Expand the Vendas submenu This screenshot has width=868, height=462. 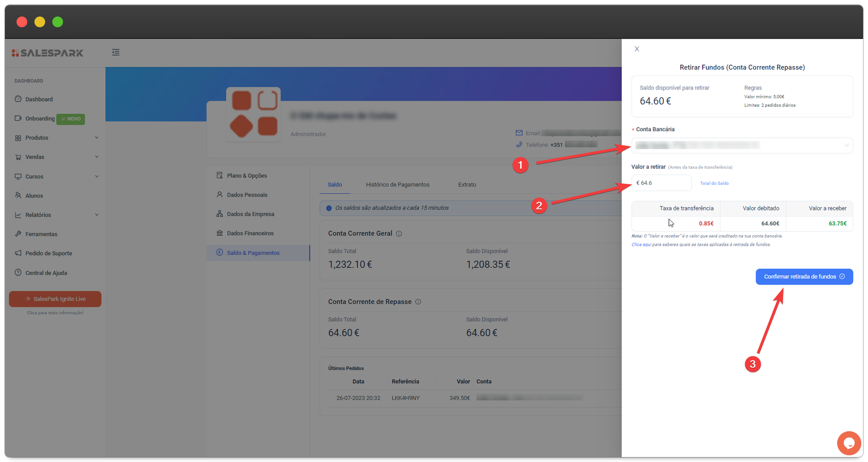tap(35, 157)
